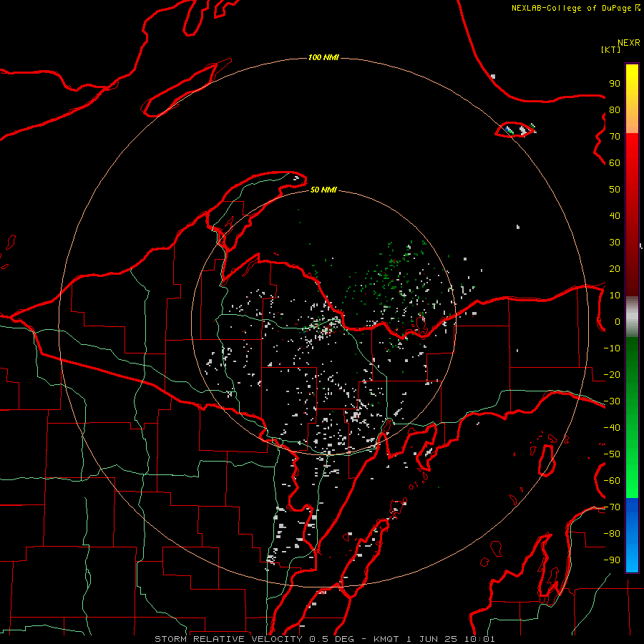644x644 pixels.
Task: Click the [KT] units label
Action: click(x=611, y=49)
